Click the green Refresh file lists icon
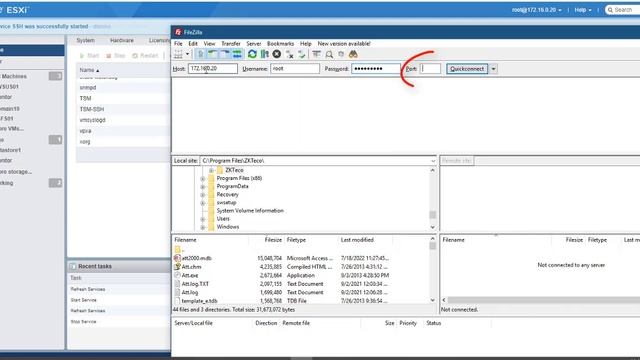The height and width of the screenshot is (360, 640). tap(252, 54)
